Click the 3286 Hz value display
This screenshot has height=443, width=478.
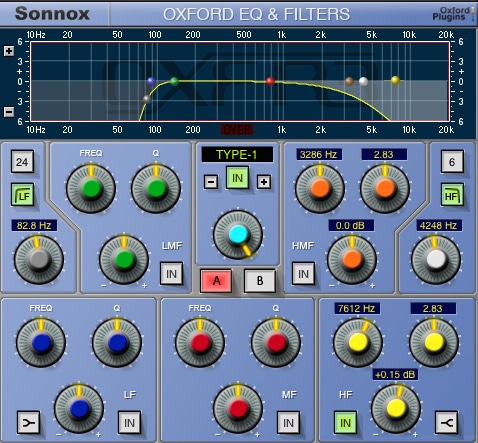point(319,155)
